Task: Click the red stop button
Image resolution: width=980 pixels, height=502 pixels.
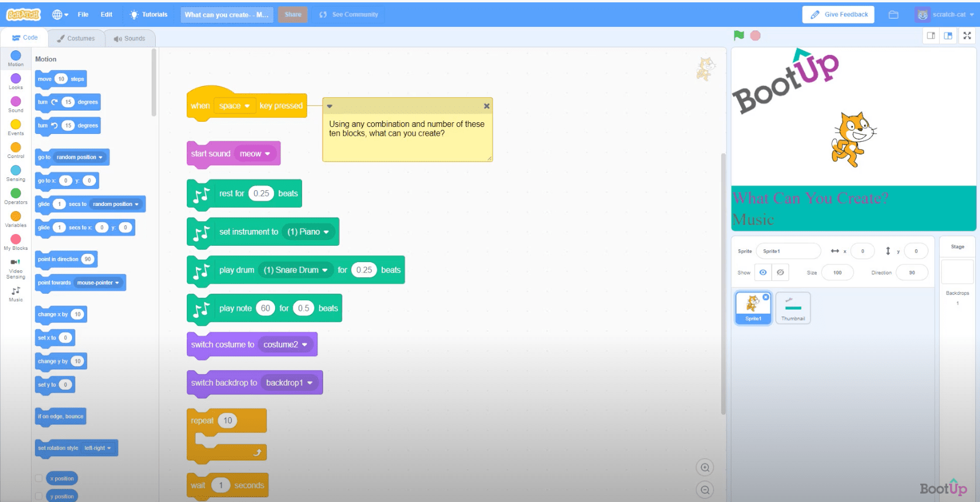Action: coord(755,36)
